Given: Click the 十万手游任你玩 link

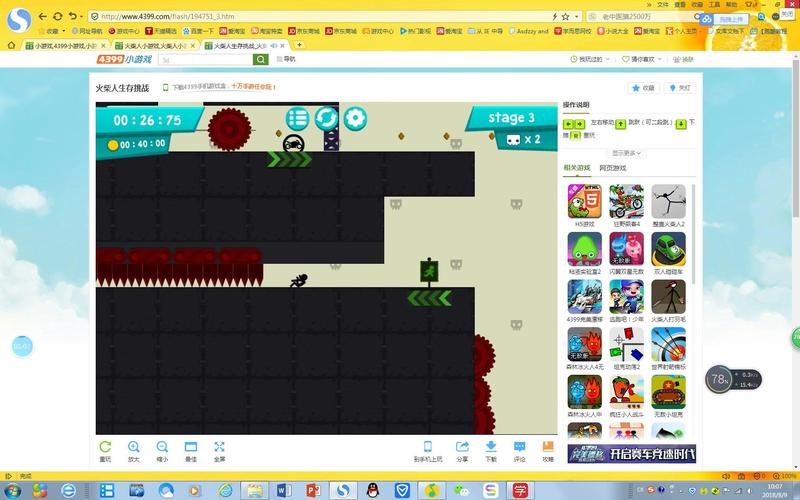Looking at the screenshot, I should coord(255,88).
